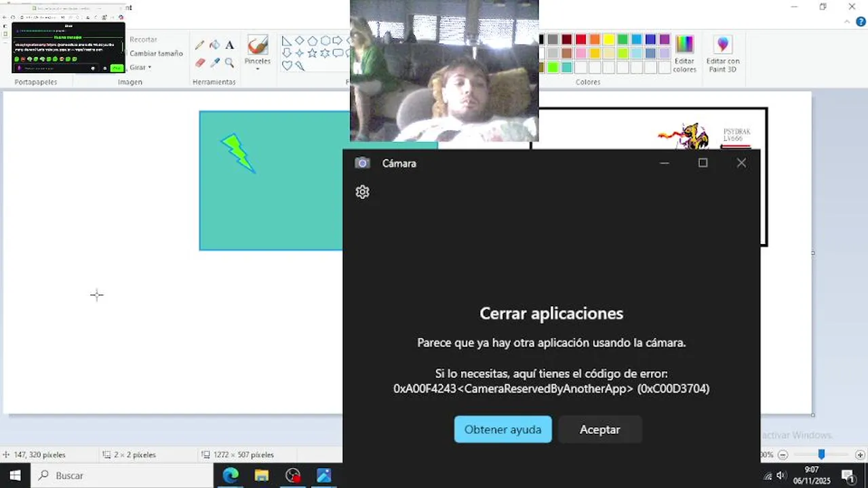Choose the right triangle shape

(286, 41)
